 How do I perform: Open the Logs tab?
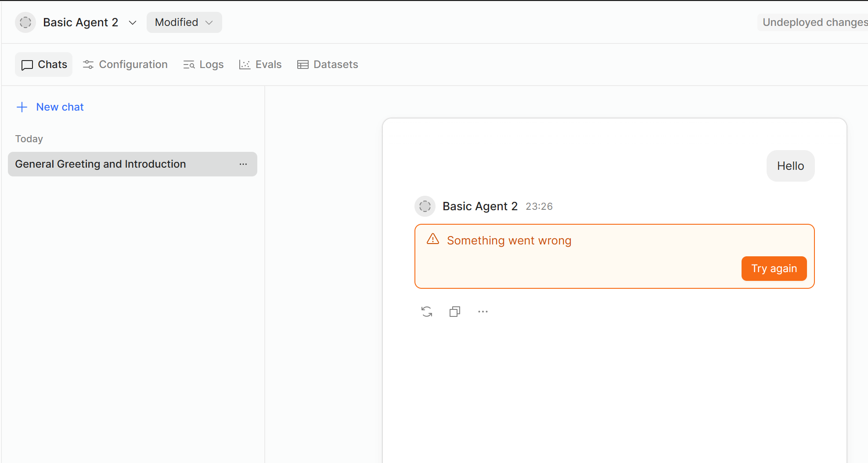203,65
